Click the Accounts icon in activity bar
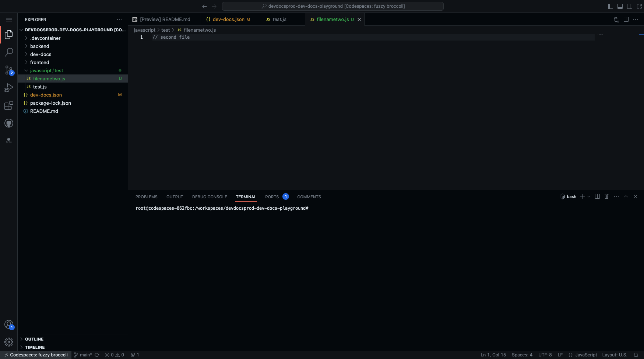 pos(9,325)
